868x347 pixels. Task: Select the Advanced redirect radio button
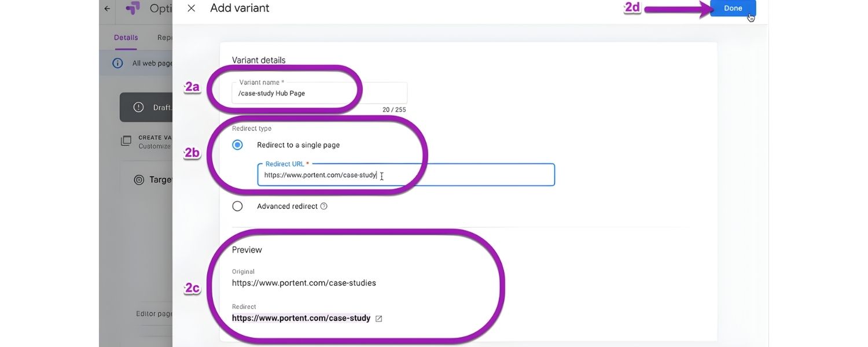click(237, 206)
